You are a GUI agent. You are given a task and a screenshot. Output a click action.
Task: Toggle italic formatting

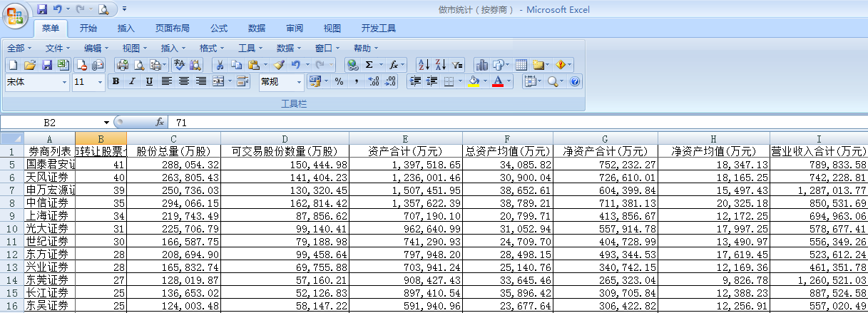coord(132,81)
